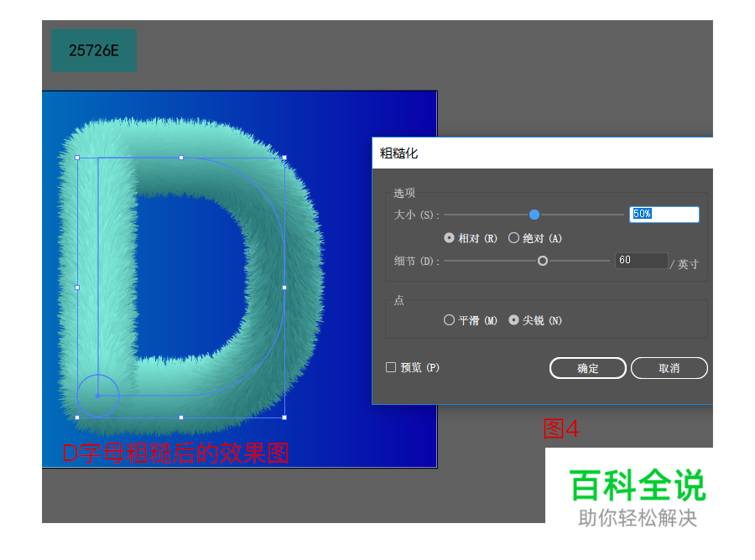The width and height of the screenshot is (755, 560).
Task: Click the circular anchor near the D's corner
Action: [x=98, y=395]
